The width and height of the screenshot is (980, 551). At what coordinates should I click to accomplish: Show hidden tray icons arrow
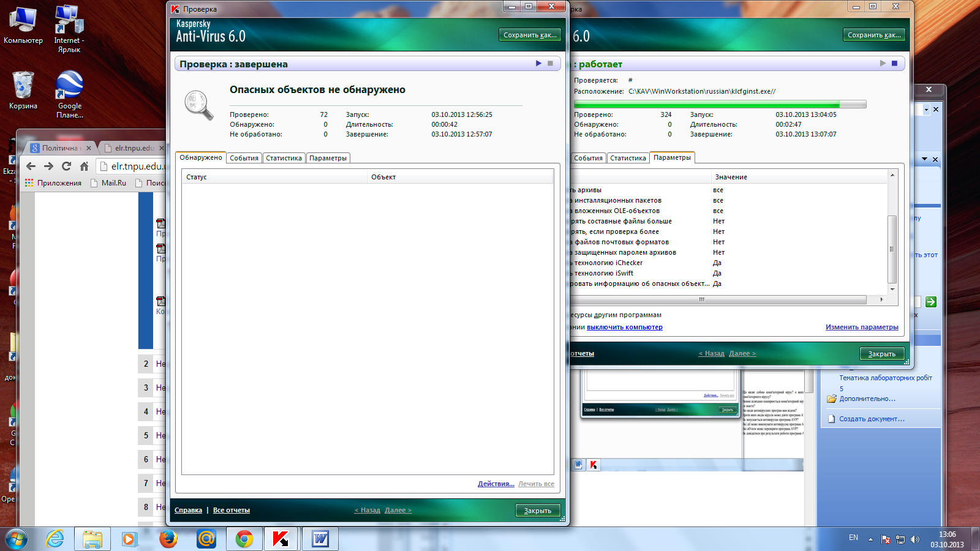coord(870,539)
